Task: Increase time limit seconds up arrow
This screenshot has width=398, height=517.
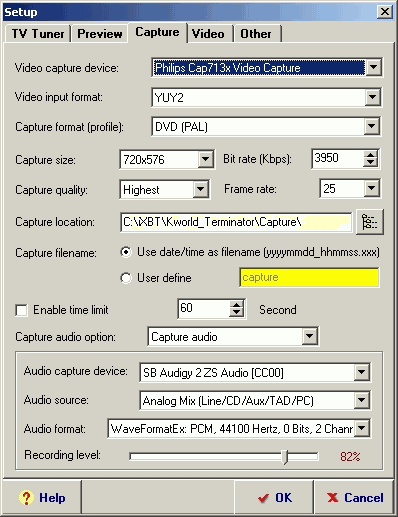Action: [x=236, y=305]
